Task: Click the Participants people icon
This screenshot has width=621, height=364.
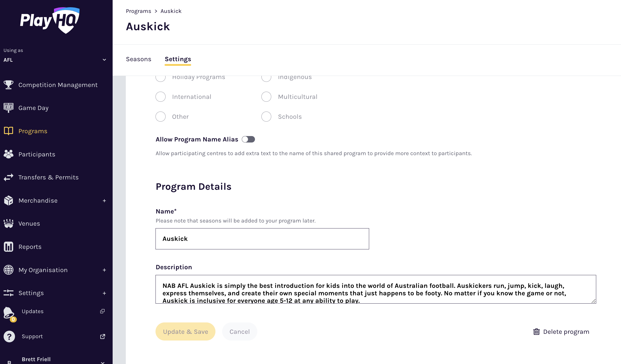Action: tap(9, 154)
